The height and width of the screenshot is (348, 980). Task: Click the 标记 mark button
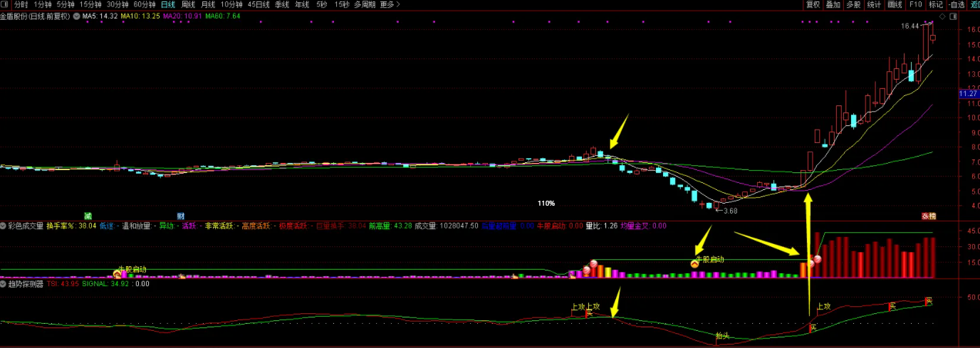click(935, 4)
